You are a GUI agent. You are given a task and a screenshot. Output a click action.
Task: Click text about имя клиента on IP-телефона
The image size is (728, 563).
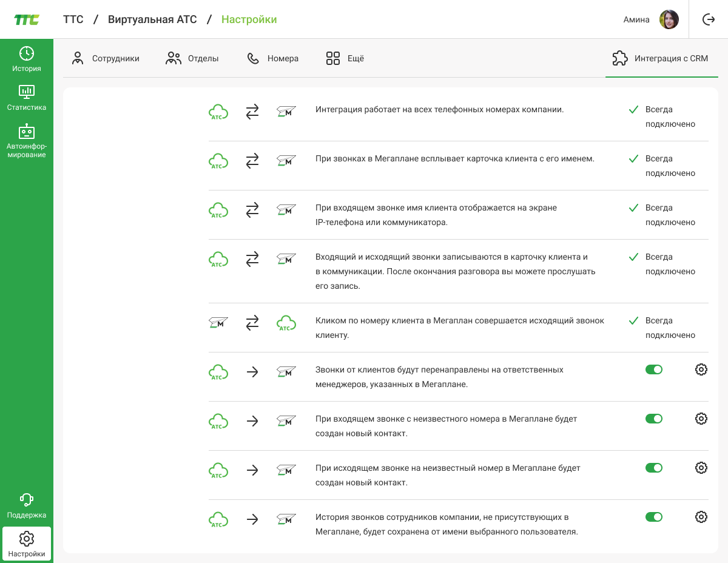click(x=436, y=215)
